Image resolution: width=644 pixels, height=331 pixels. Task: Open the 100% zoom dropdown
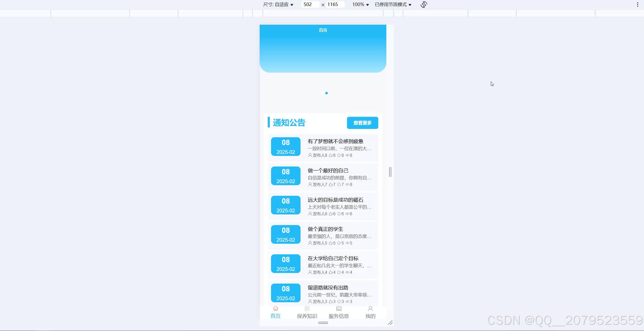[361, 5]
